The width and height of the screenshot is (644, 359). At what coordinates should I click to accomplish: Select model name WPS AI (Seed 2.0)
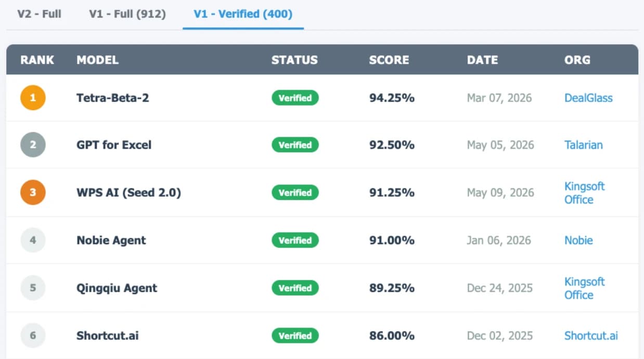[x=128, y=193]
